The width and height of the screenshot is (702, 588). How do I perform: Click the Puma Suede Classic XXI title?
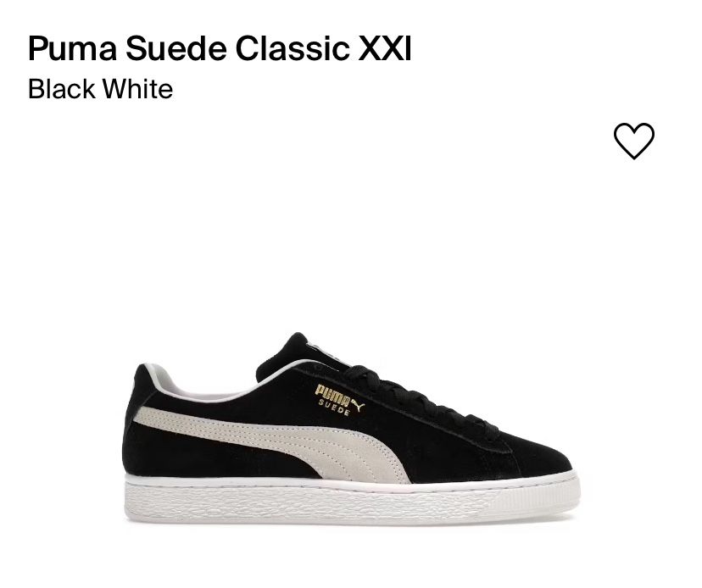point(220,50)
